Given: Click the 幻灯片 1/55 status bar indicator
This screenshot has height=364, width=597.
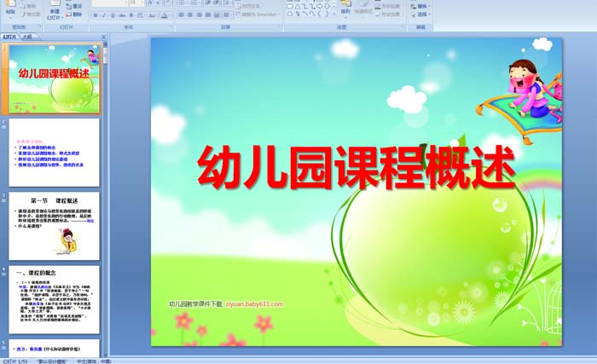Looking at the screenshot, I should coord(15,361).
